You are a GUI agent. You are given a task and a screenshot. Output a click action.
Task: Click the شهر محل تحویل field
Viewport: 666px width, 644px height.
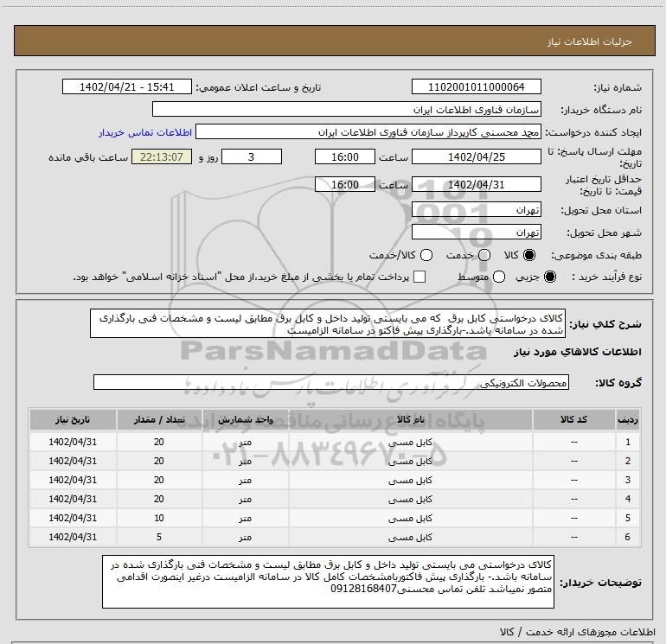(x=476, y=232)
